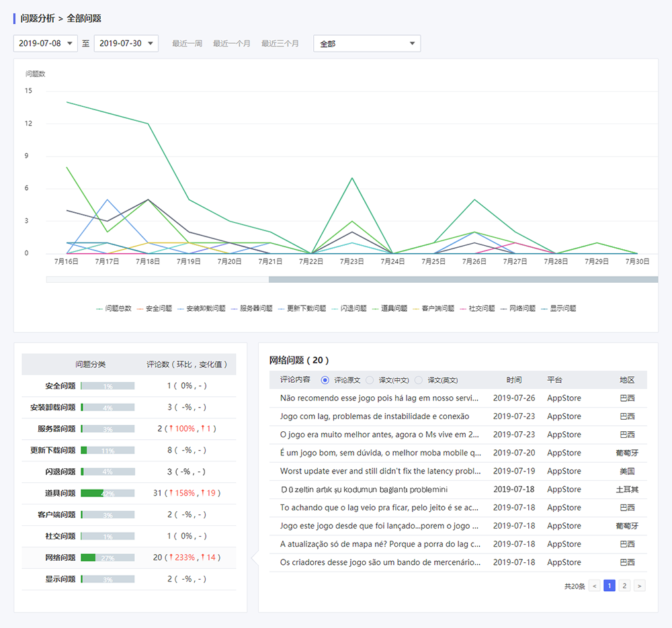Click next page arrow in pagination

[x=639, y=586]
